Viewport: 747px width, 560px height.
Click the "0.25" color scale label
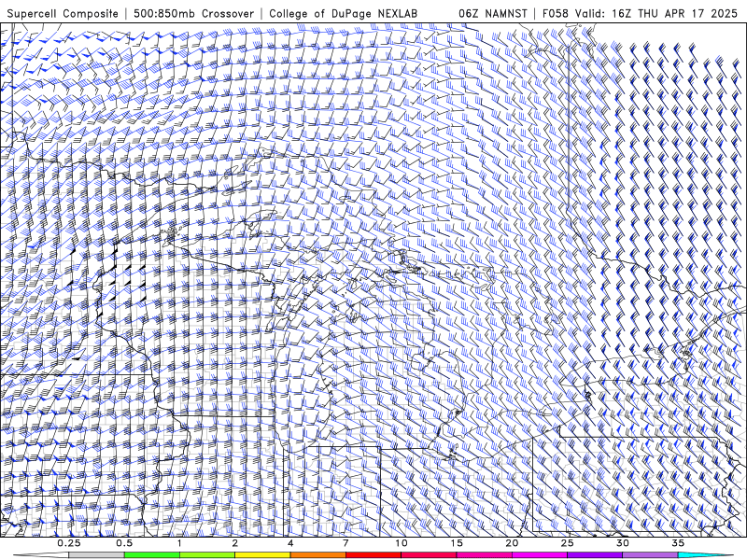point(69,543)
